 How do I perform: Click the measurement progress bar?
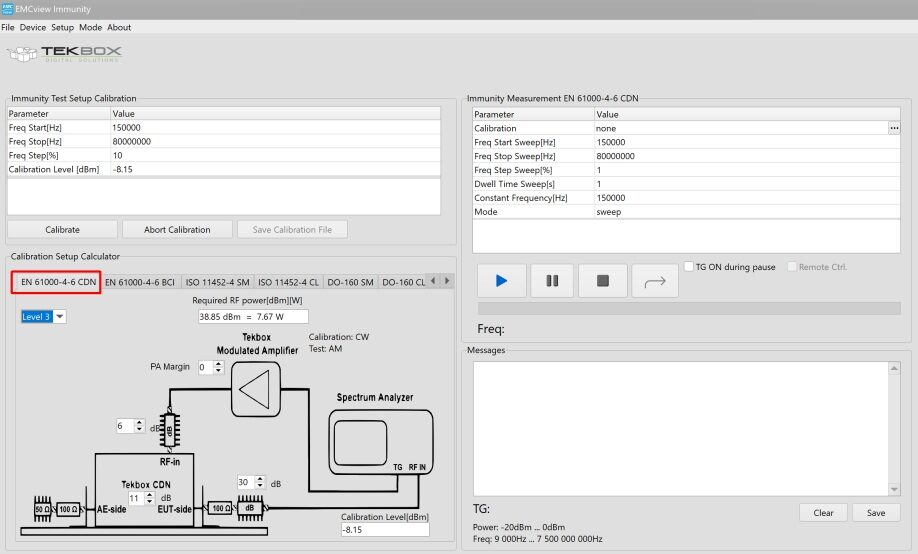[x=689, y=309]
